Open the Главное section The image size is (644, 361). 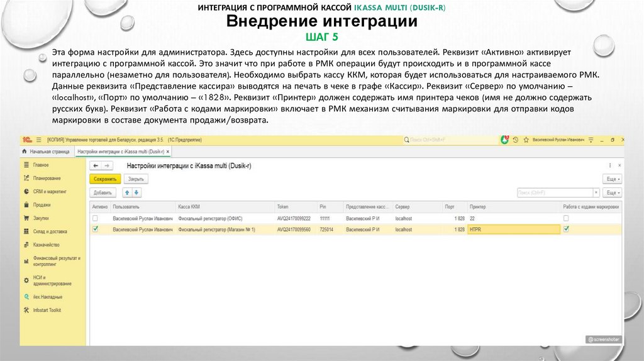(41, 165)
